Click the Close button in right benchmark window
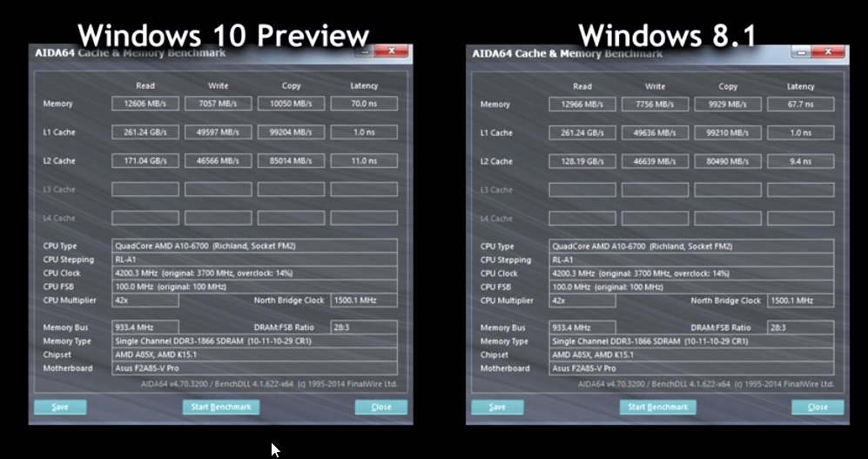The height and width of the screenshot is (459, 868). (x=818, y=407)
